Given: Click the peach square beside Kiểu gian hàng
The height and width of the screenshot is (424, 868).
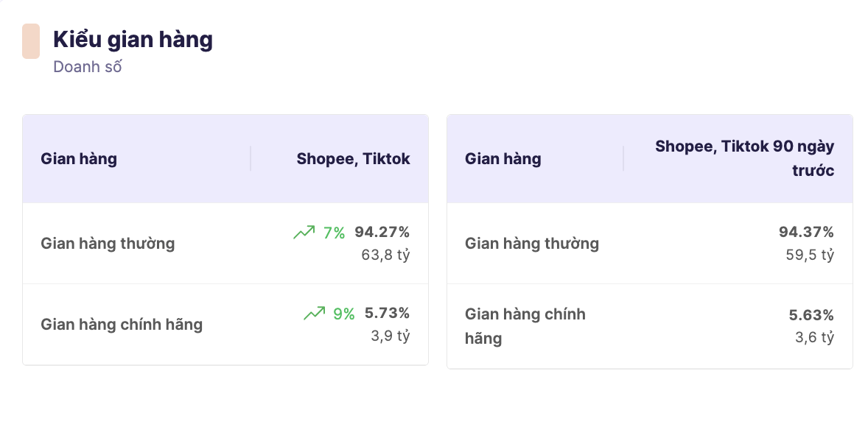Looking at the screenshot, I should coord(31,41).
